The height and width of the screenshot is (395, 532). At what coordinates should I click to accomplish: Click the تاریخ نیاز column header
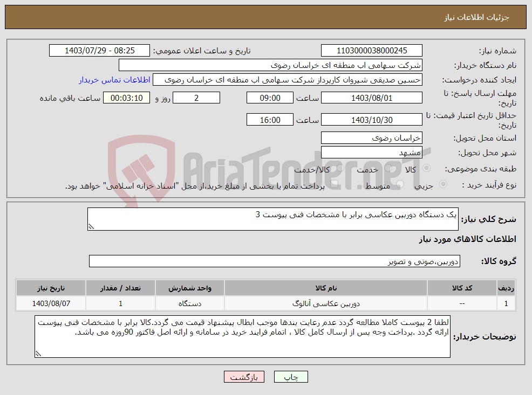[x=51, y=288]
